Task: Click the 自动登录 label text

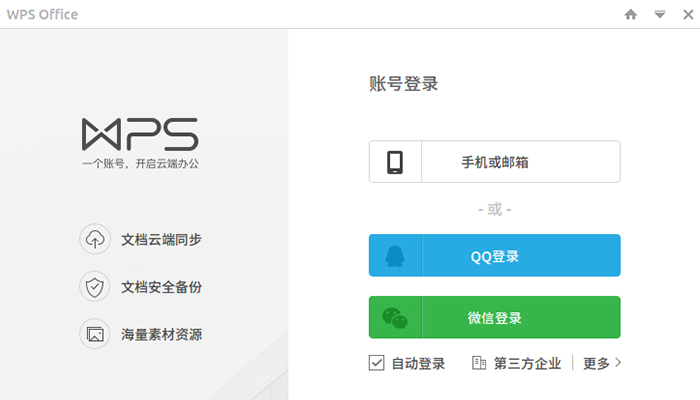Action: [418, 363]
